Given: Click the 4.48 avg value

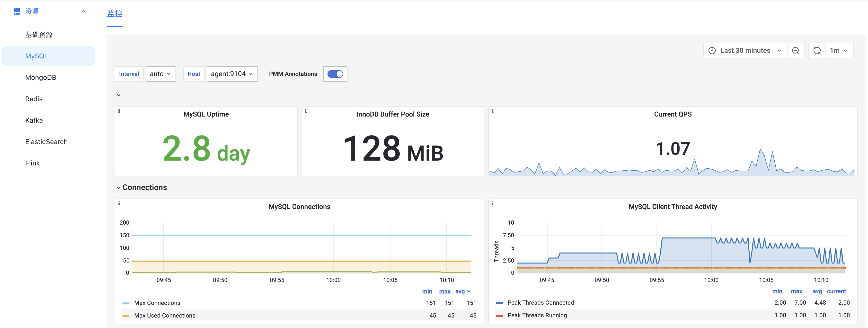Looking at the screenshot, I should tap(820, 303).
